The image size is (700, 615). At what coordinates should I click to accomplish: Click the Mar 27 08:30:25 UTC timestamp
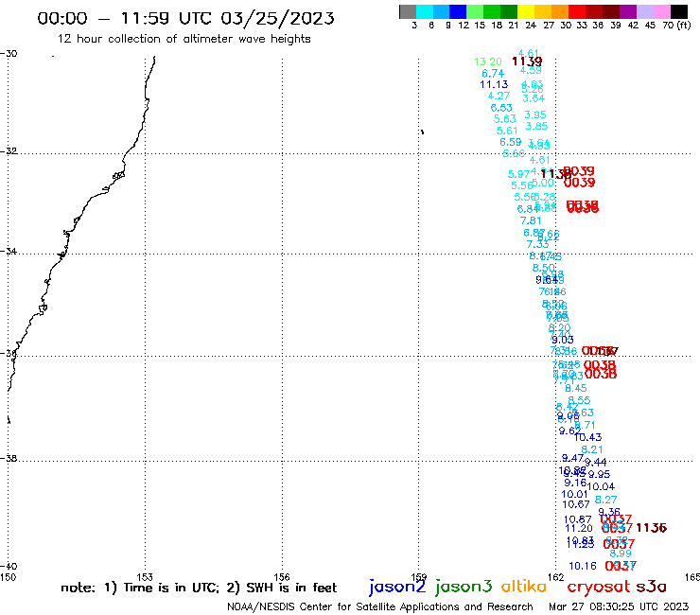pyautogui.click(x=619, y=606)
